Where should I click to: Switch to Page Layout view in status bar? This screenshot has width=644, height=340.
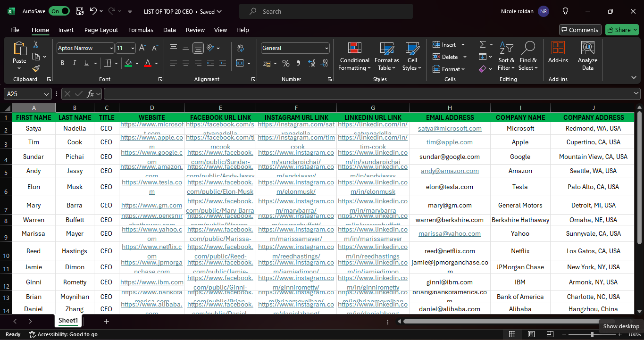pos(531,334)
